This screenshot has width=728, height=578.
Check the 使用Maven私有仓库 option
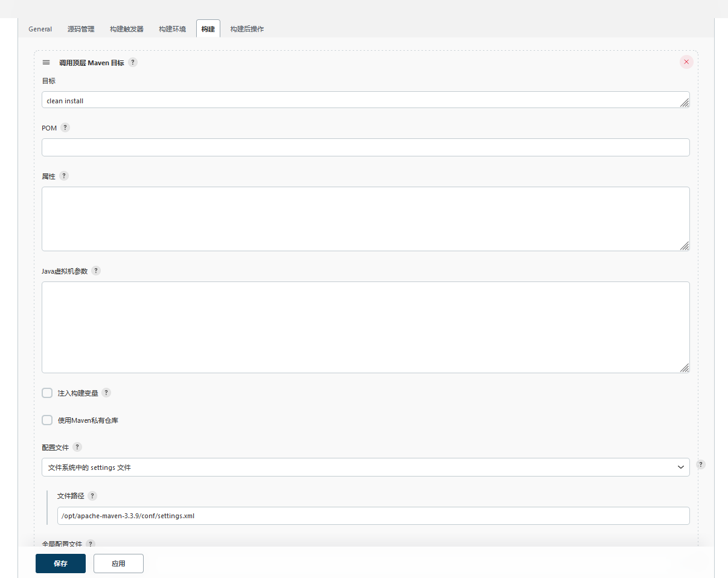(47, 420)
